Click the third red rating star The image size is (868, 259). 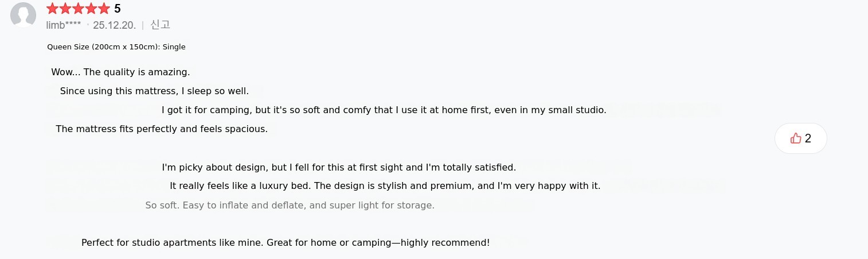(78, 9)
